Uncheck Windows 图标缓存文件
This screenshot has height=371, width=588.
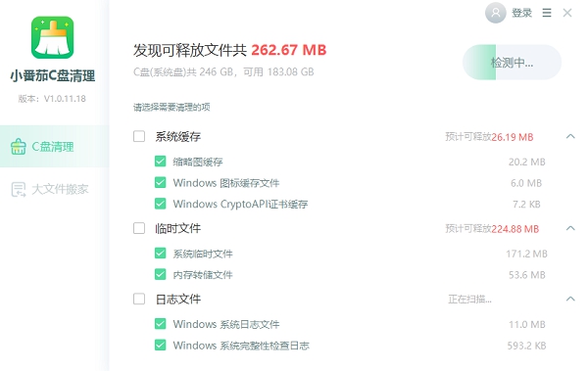(x=160, y=182)
